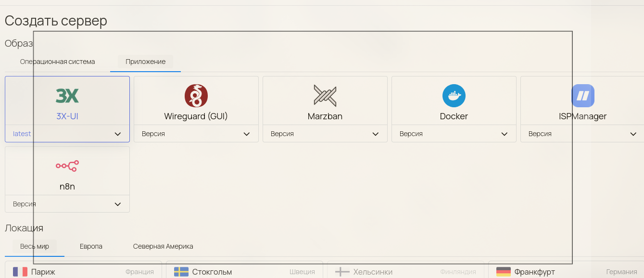Switch to the Приложение tab

point(146,62)
